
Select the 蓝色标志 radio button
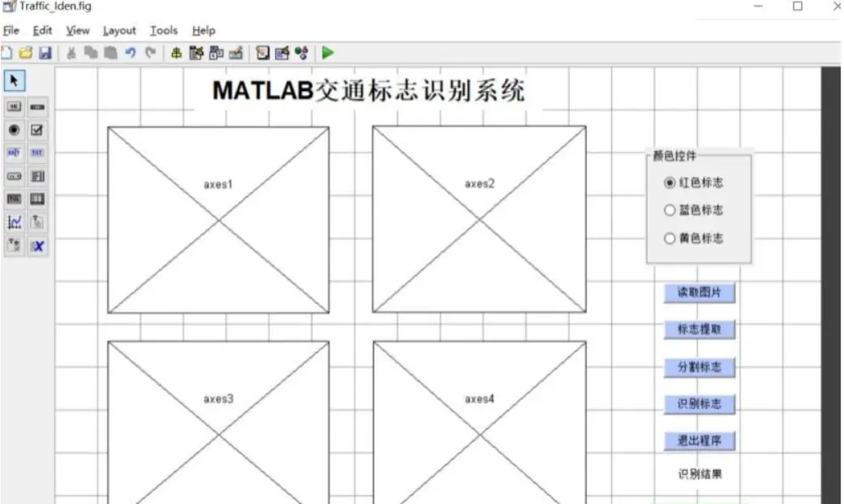pos(693,210)
